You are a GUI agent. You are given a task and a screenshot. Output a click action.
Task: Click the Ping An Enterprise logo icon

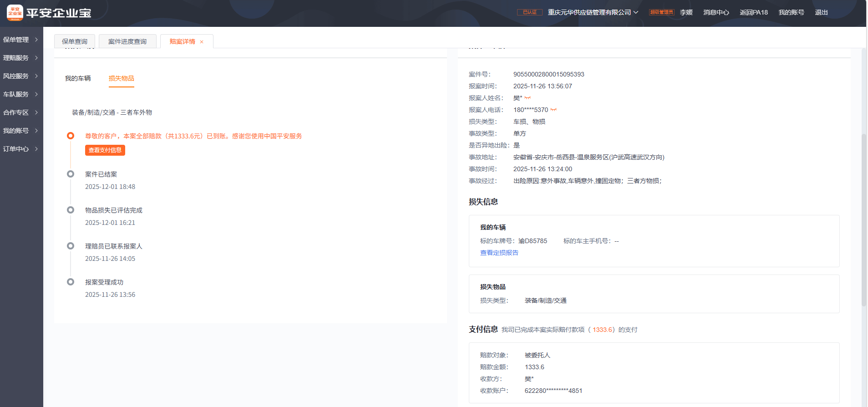click(x=15, y=13)
